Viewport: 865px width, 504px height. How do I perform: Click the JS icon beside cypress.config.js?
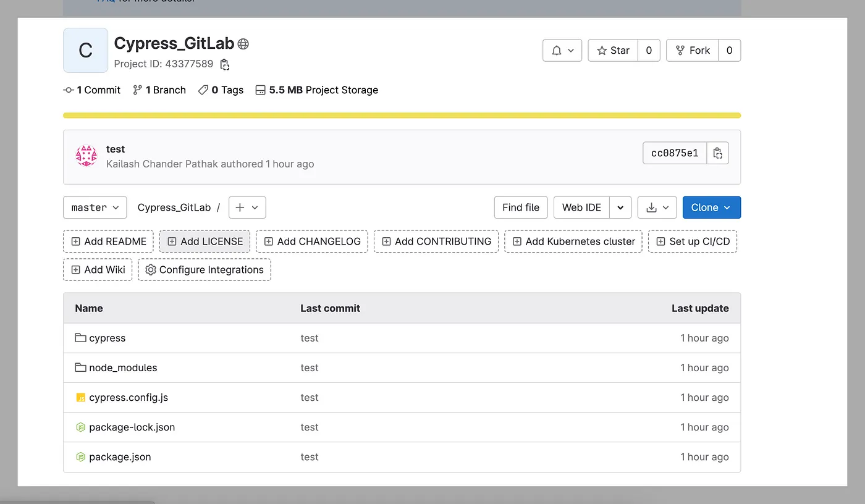point(80,398)
